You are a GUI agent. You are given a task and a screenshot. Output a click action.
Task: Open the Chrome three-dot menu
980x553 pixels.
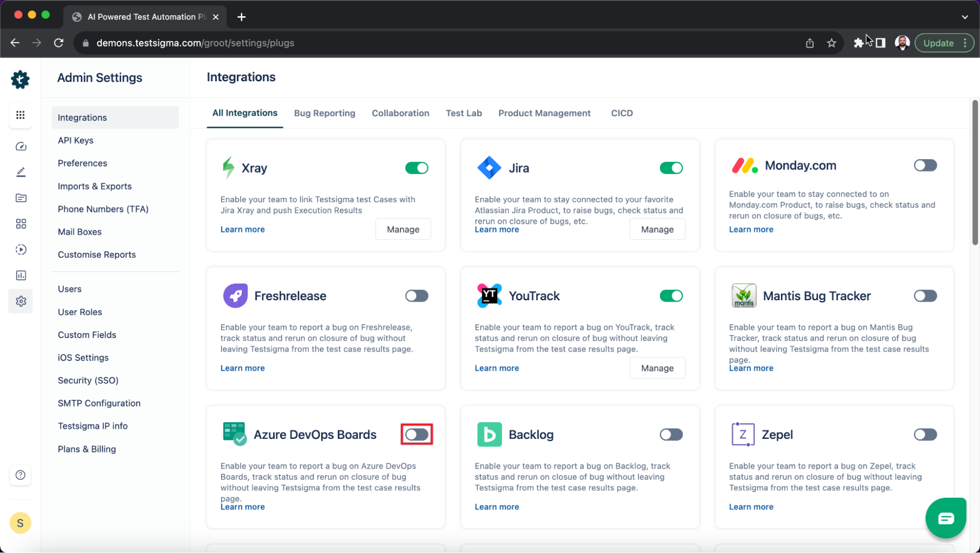(965, 43)
